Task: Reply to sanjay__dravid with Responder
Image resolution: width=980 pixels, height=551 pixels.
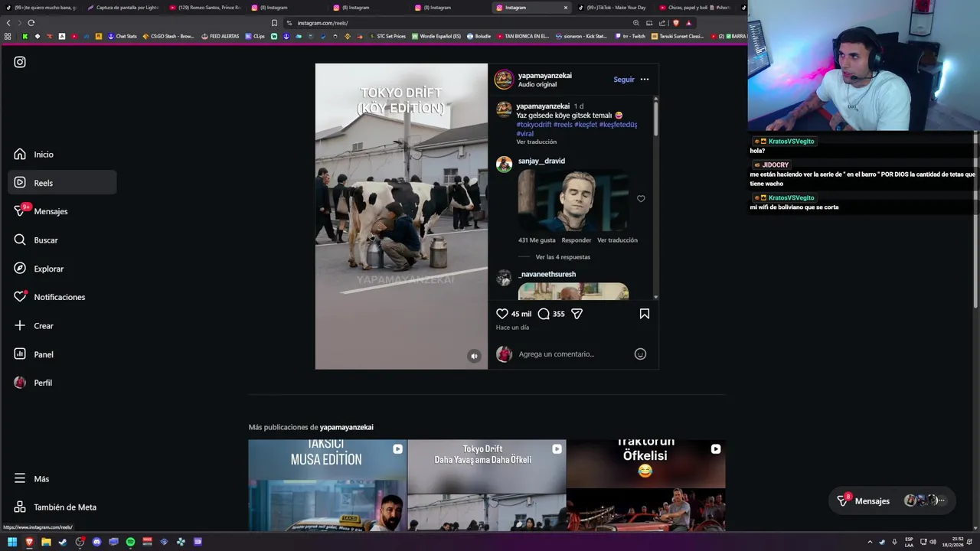Action: tap(577, 240)
